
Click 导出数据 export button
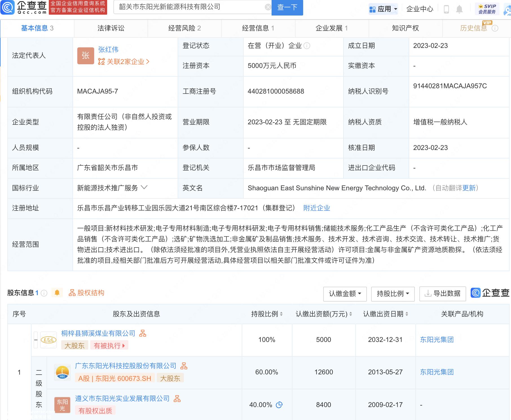pos(442,294)
